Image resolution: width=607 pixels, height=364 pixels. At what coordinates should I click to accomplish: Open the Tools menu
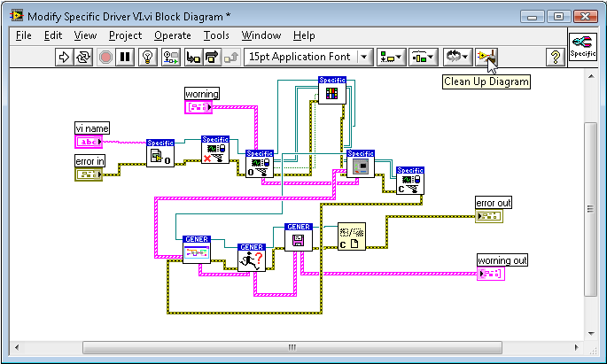coord(216,35)
